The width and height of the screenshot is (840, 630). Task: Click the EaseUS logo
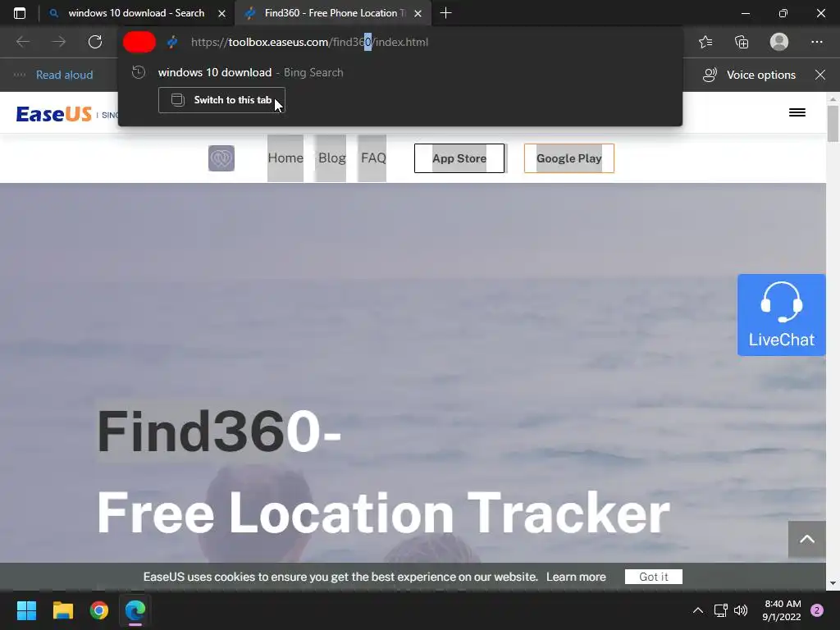53,113
